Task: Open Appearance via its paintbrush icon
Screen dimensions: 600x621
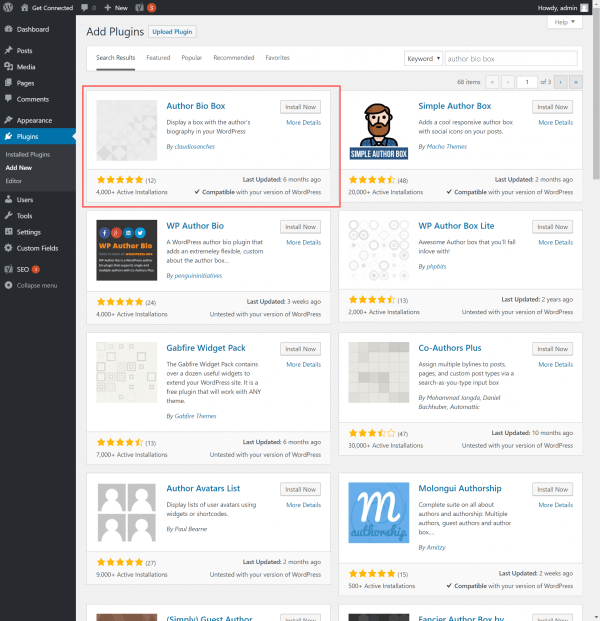Action: pyautogui.click(x=8, y=120)
